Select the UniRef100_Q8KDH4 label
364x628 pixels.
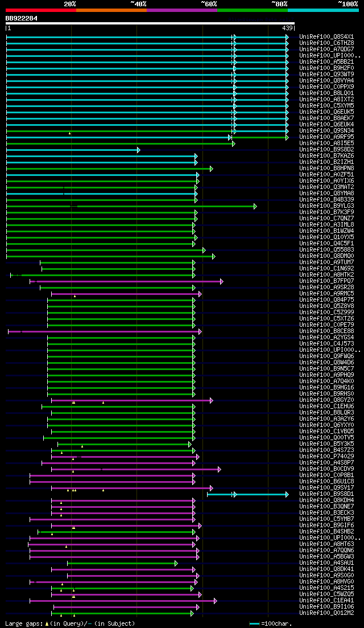[326, 500]
